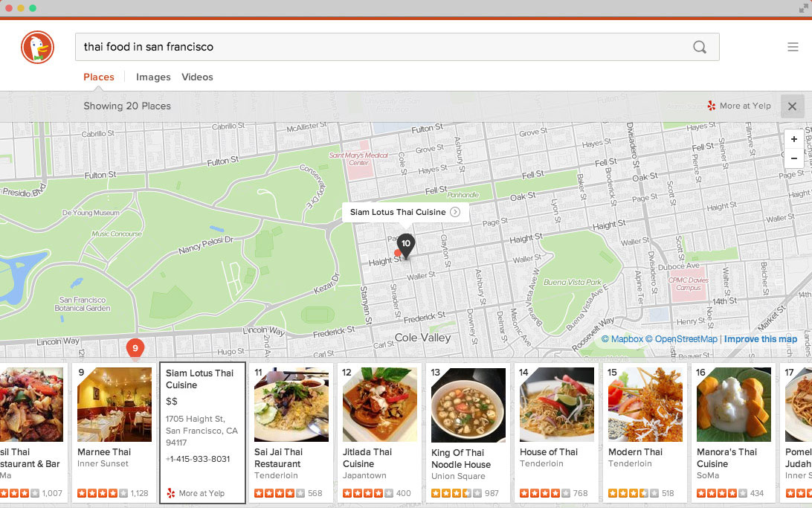Open House of Thai photo
Screen dimensions: 812x508
click(x=557, y=405)
